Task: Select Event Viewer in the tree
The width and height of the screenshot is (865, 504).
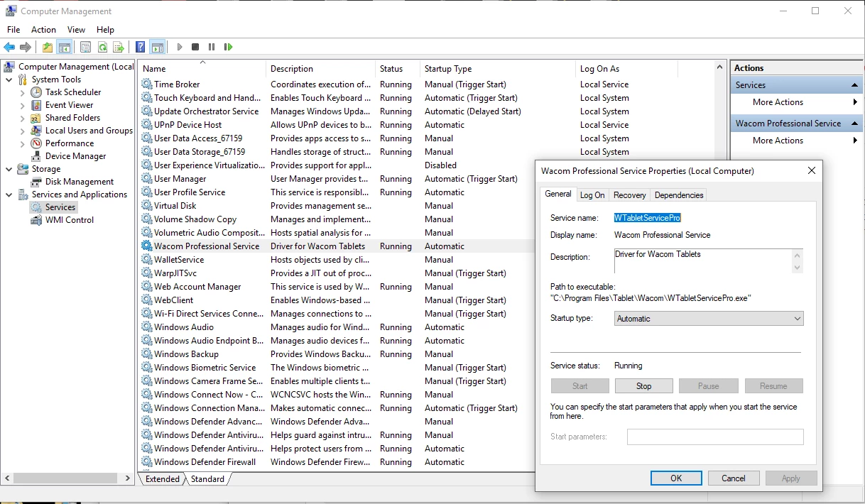Action: (70, 105)
